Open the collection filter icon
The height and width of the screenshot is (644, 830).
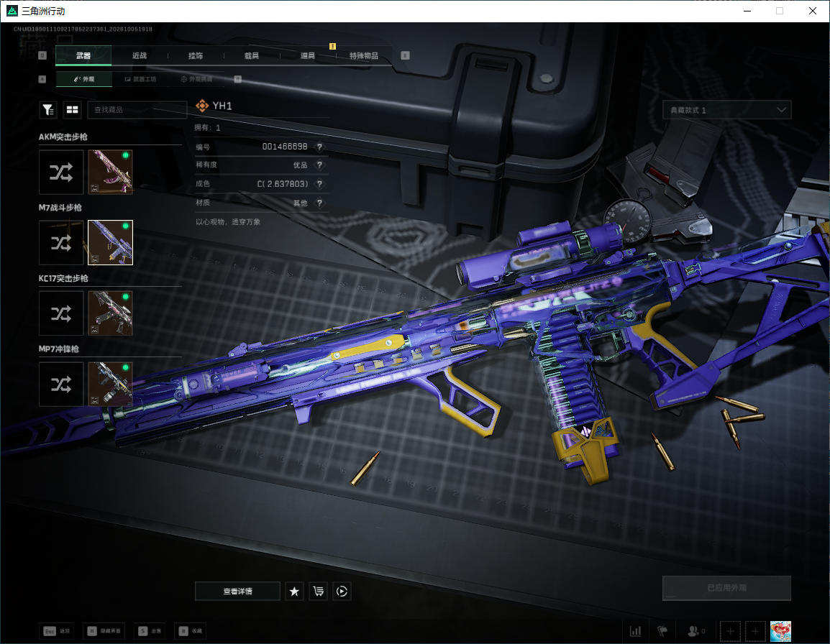pos(48,109)
